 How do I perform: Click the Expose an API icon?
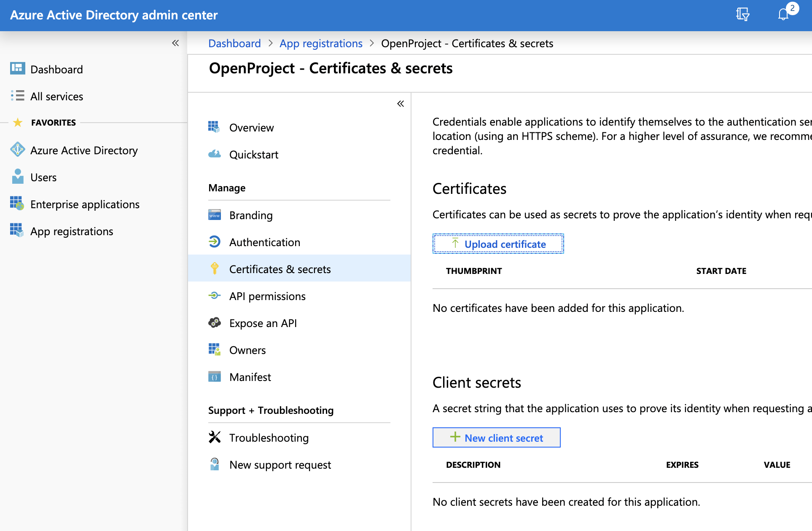click(214, 323)
